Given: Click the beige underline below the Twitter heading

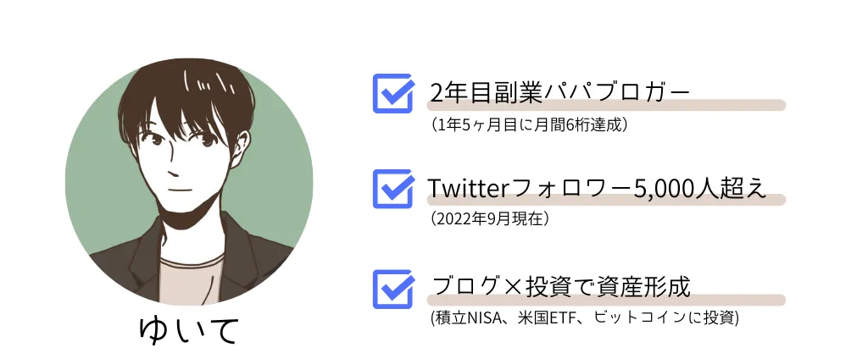Looking at the screenshot, I should 606,200.
